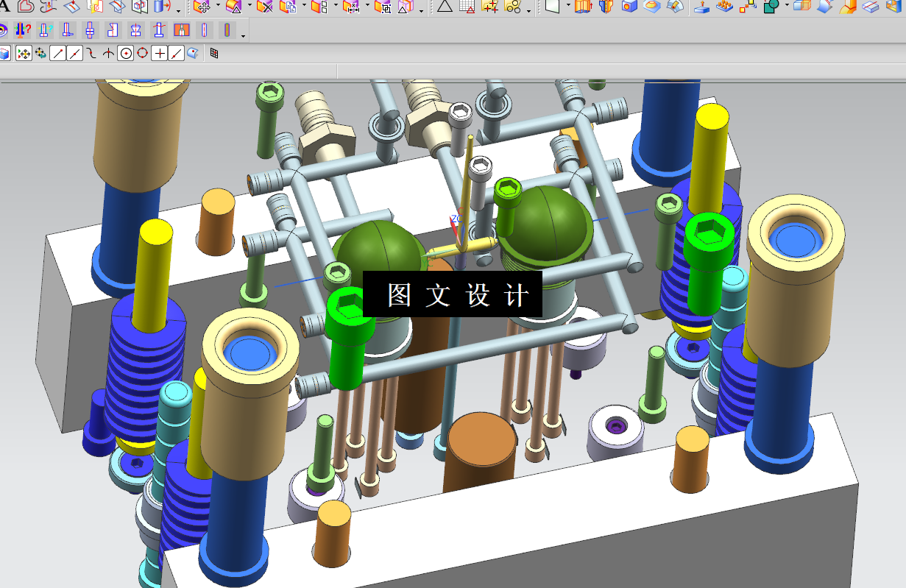Image resolution: width=906 pixels, height=588 pixels.
Task: Choose the Delete Face tool with X
Action: click(266, 7)
